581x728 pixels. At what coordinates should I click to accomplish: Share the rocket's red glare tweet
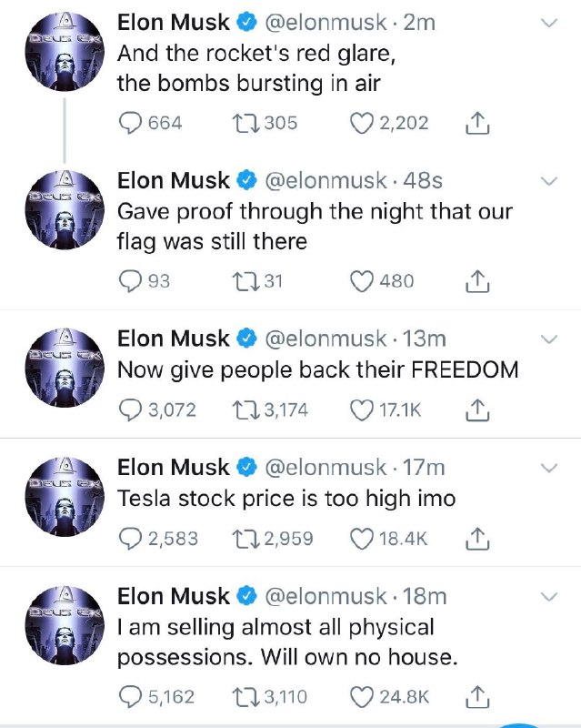click(x=477, y=122)
